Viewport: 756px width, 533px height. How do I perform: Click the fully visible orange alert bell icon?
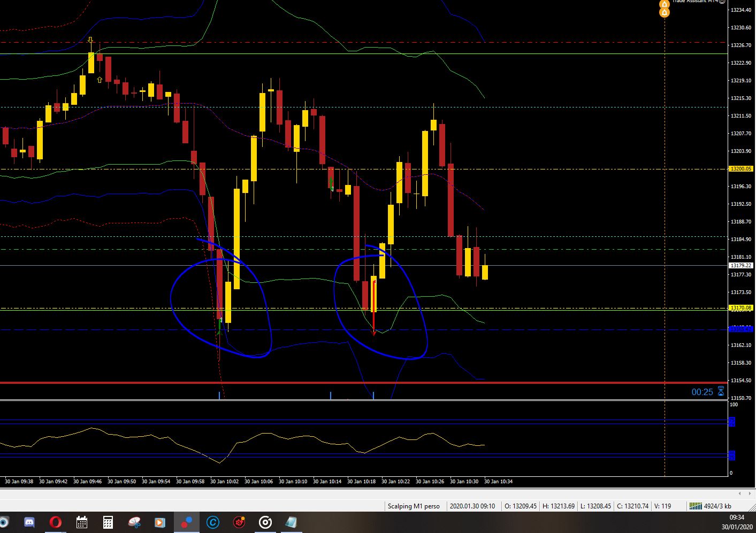pyautogui.click(x=665, y=12)
